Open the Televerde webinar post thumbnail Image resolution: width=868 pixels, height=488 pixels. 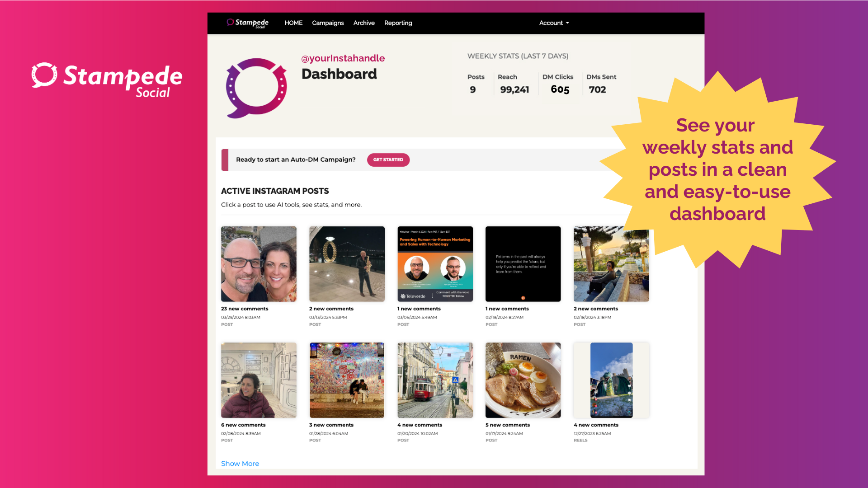(x=435, y=264)
